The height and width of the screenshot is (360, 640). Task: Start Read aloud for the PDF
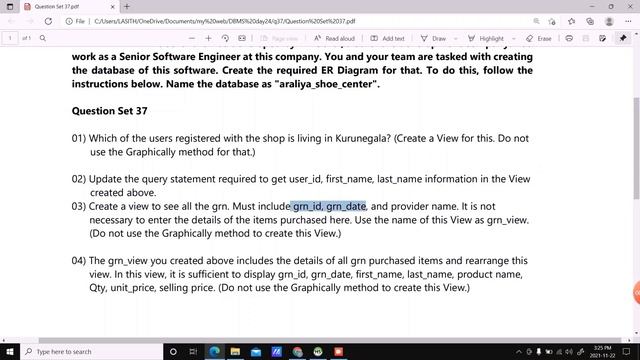point(334,38)
